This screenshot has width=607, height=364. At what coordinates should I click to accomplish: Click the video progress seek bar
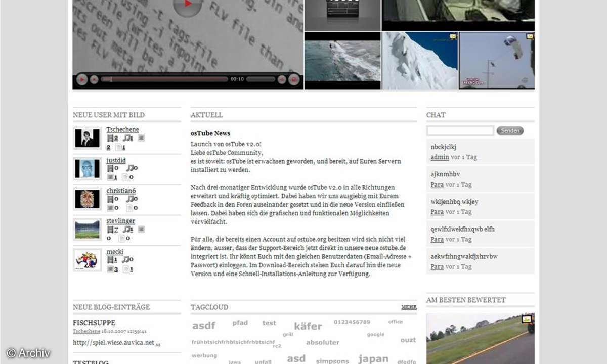click(x=164, y=79)
